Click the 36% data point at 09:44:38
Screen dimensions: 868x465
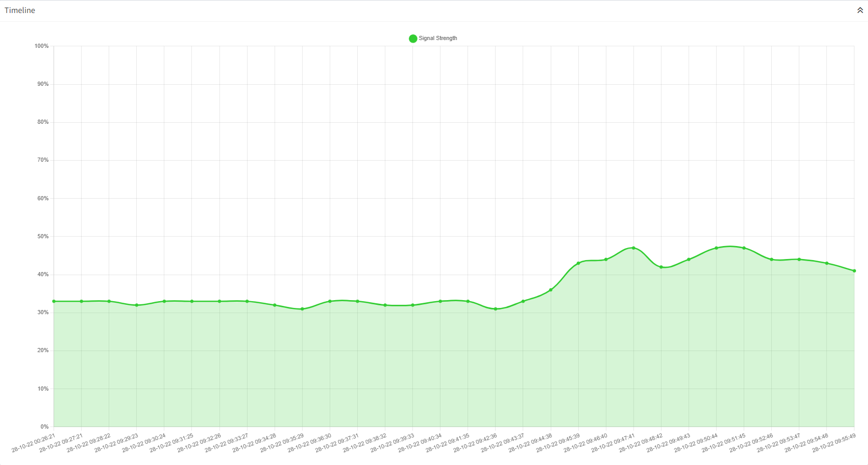click(551, 290)
